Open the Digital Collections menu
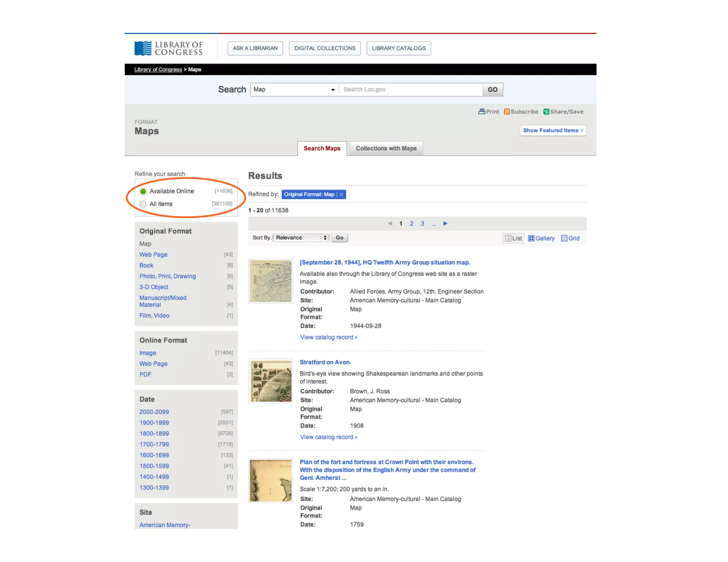728x562 pixels. [325, 48]
